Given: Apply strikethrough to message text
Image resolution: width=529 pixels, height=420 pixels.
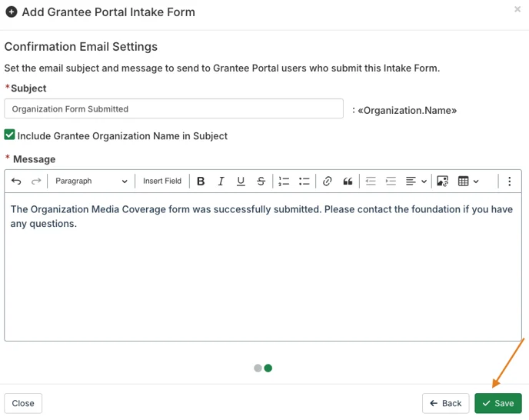Looking at the screenshot, I should (x=261, y=182).
